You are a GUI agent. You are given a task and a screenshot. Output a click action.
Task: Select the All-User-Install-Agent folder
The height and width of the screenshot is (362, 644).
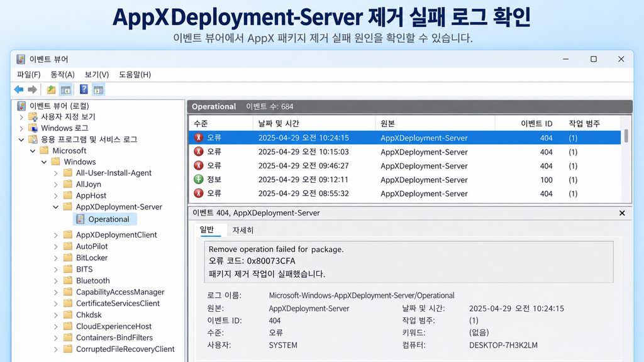114,173
